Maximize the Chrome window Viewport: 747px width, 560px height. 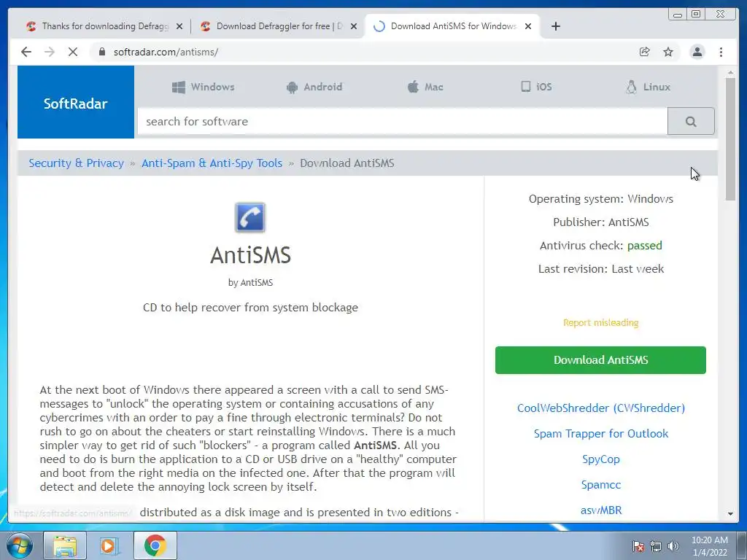pos(696,15)
